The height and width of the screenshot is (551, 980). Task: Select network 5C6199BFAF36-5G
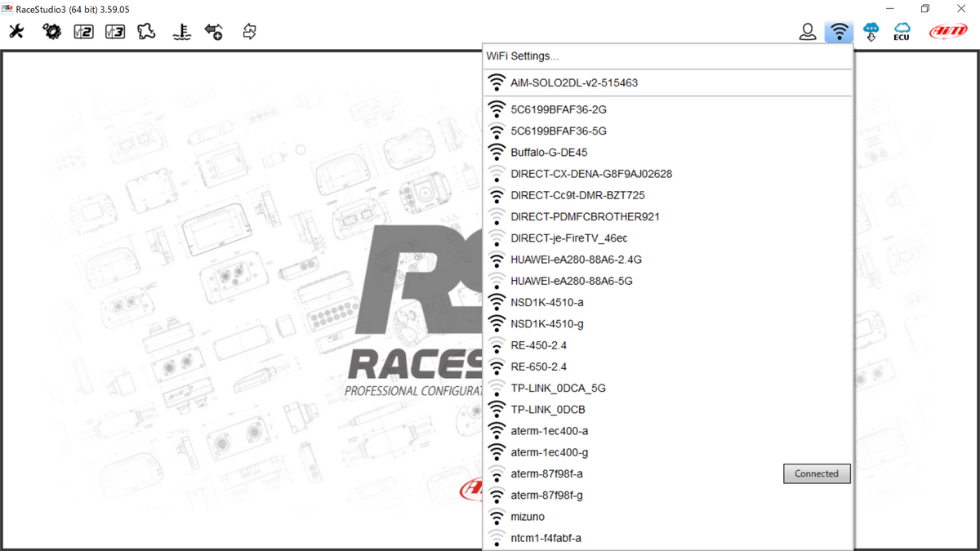coord(667,131)
